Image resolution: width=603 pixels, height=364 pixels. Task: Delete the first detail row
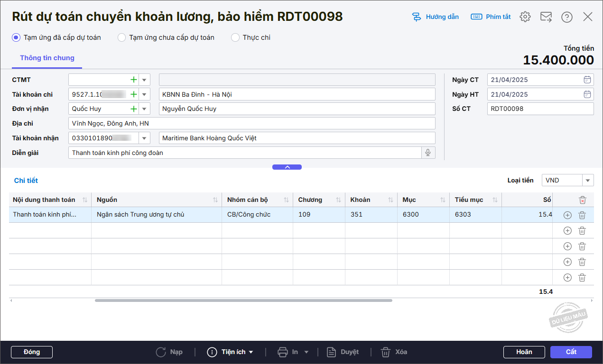582,215
